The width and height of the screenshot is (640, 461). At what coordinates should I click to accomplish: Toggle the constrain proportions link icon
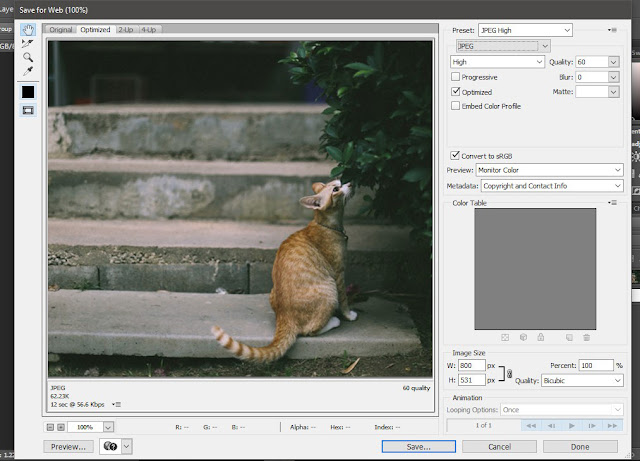click(509, 373)
